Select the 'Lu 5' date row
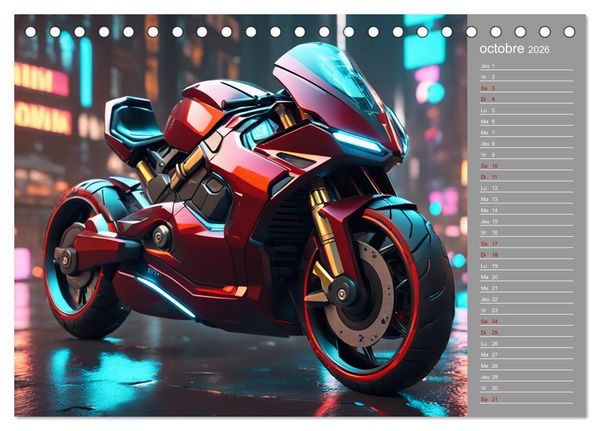This screenshot has width=600, height=431. 527,110
